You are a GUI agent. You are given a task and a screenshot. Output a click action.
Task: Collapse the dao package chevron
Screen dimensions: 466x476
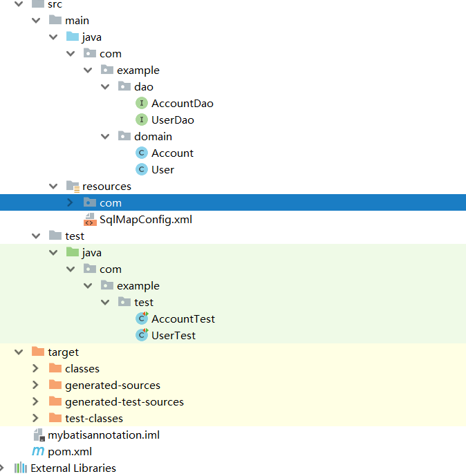pyautogui.click(x=105, y=87)
